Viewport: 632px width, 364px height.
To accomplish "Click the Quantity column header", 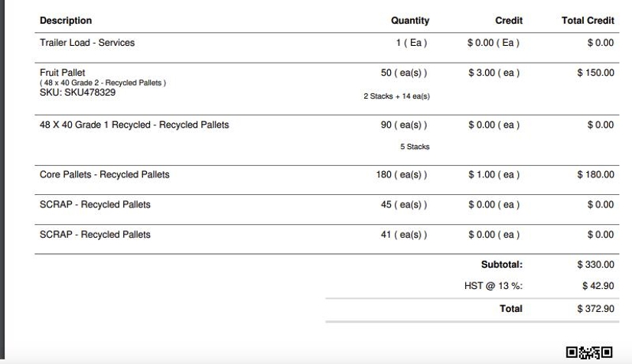I will click(410, 21).
